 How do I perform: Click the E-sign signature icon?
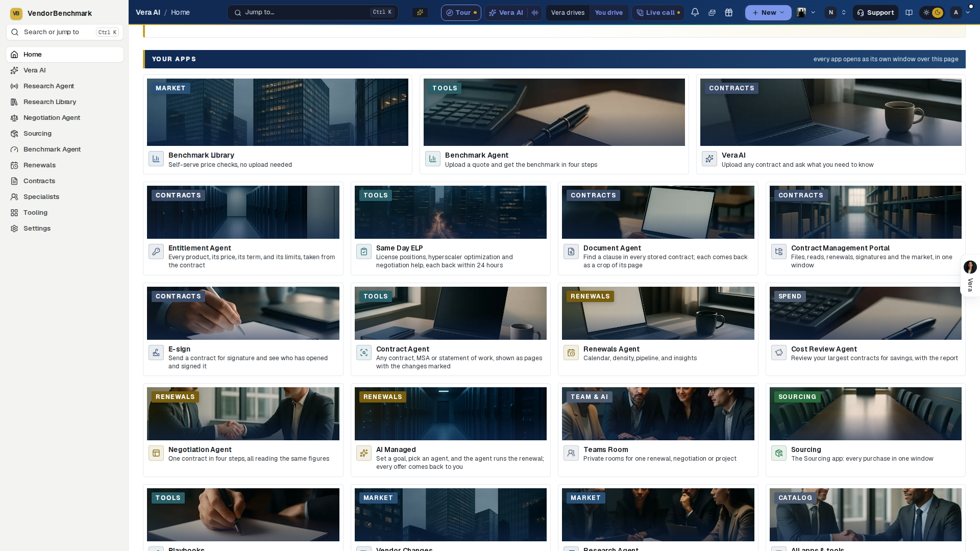[156, 353]
